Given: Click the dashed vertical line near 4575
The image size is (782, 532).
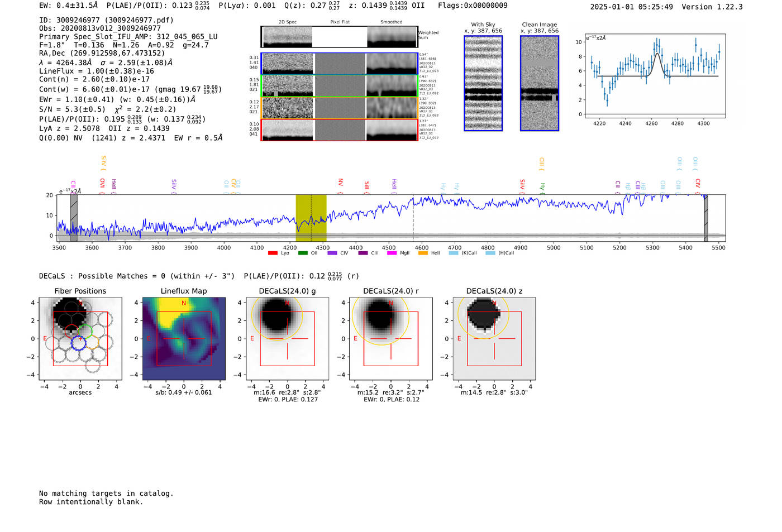Looking at the screenshot, I should click(x=413, y=218).
